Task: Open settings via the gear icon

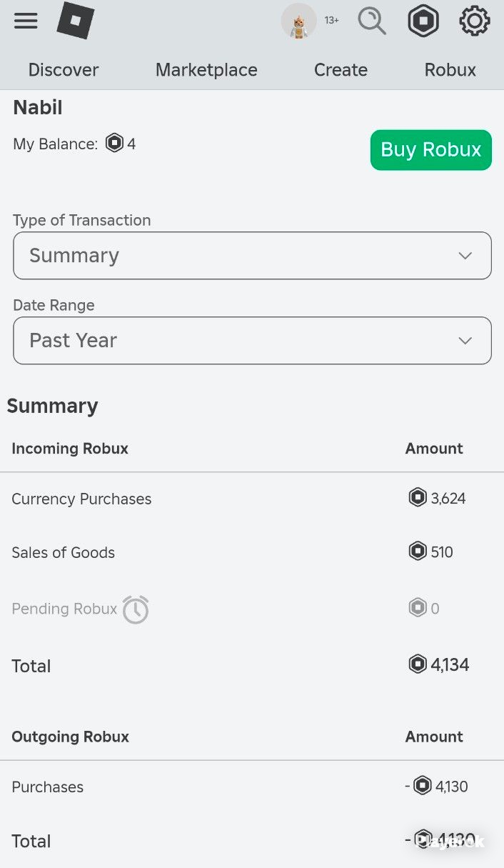Action: pyautogui.click(x=475, y=21)
